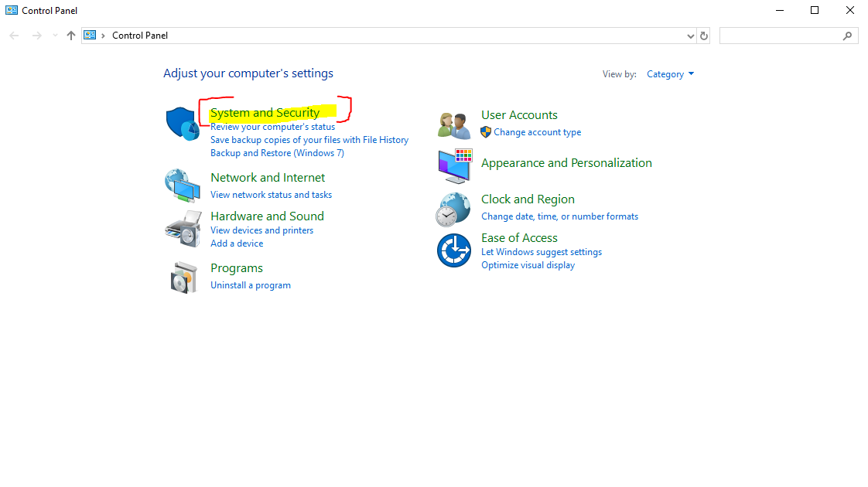
Task: Click the Hardware and Sound printer icon
Action: coord(182,228)
